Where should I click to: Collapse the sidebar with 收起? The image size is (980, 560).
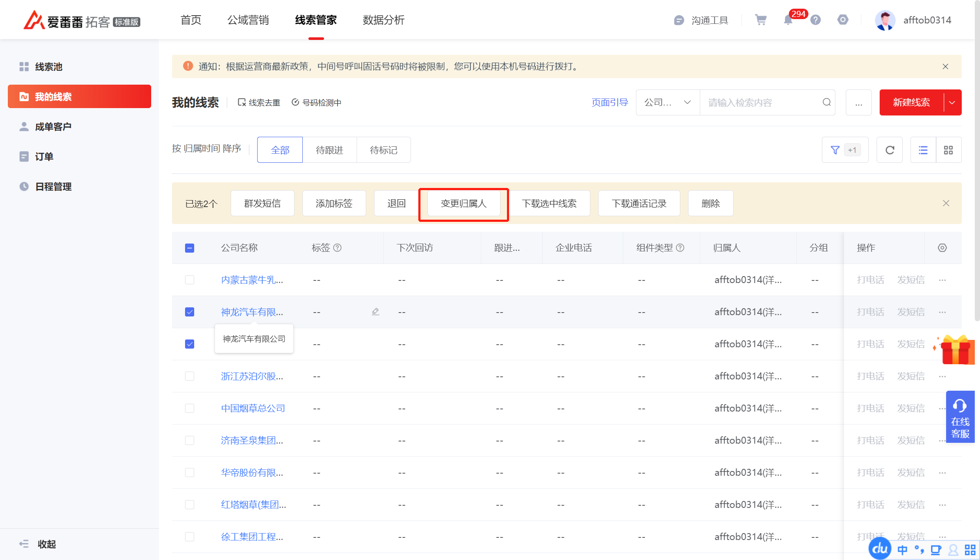point(38,544)
